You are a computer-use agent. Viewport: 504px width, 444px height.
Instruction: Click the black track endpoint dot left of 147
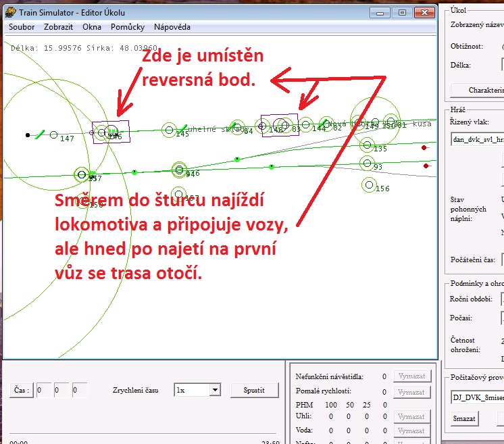point(28,135)
